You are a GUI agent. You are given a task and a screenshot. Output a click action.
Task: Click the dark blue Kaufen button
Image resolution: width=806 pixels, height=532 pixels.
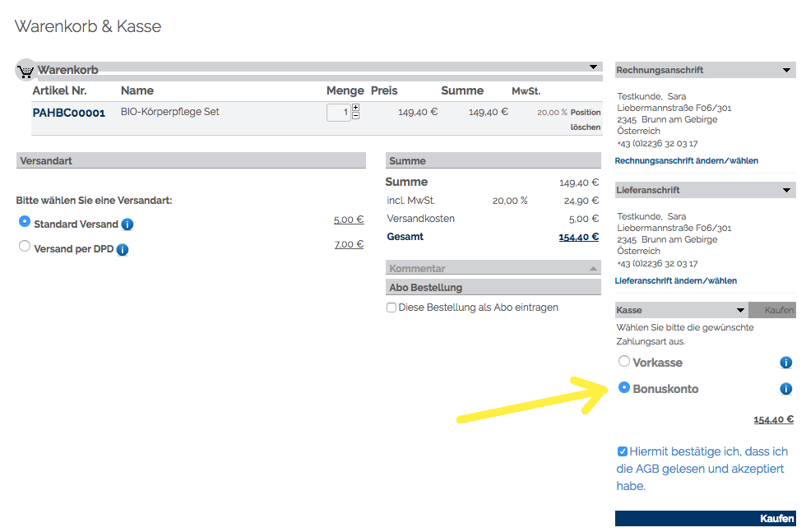706,518
